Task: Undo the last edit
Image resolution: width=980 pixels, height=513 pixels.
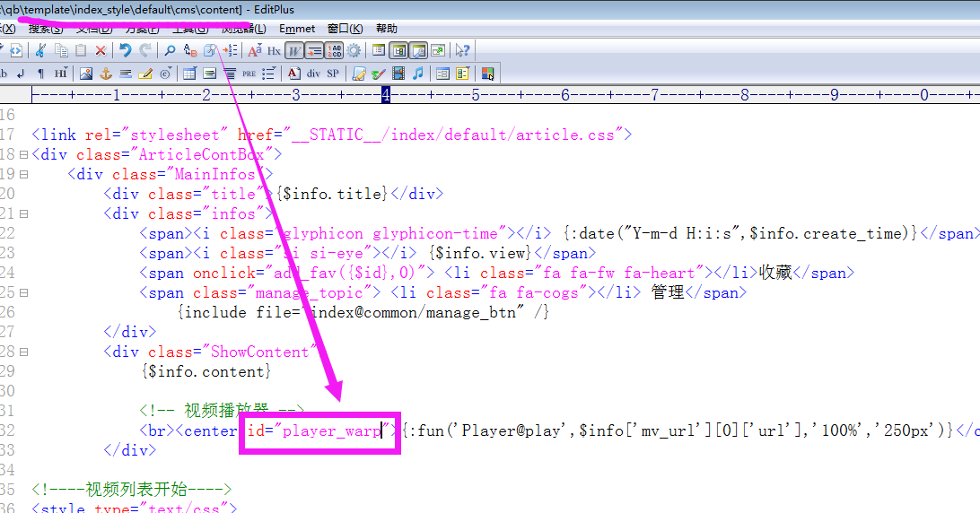Action: [x=125, y=50]
